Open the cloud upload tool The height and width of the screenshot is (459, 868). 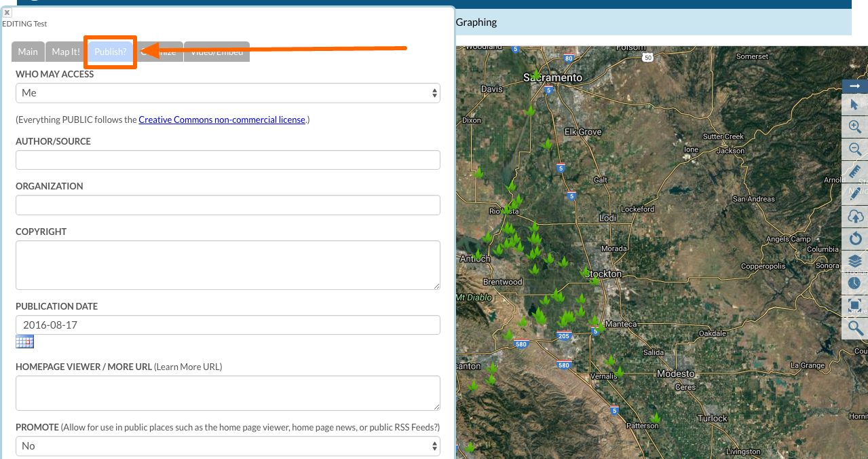(x=854, y=217)
